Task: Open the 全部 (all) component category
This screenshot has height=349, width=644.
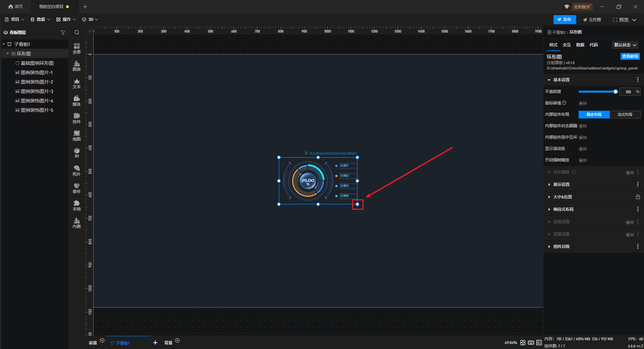Action: [77, 48]
